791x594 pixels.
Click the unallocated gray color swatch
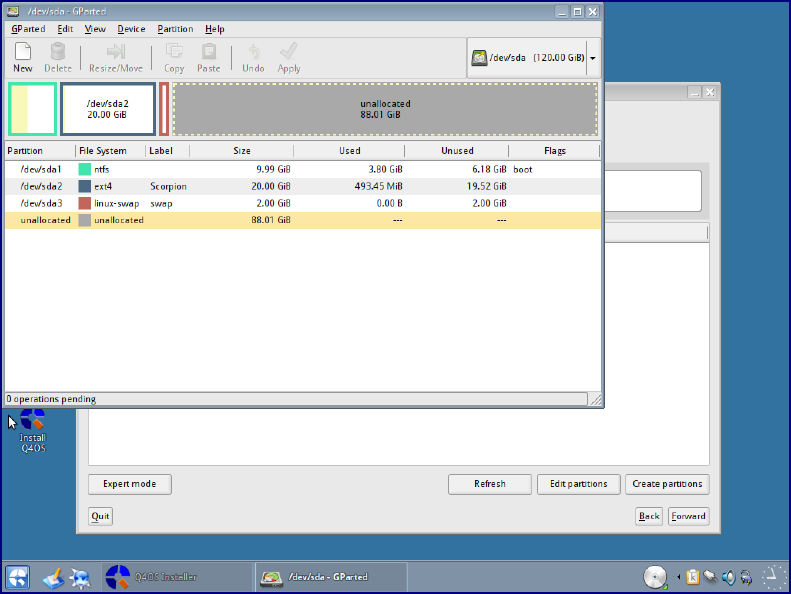tap(84, 220)
